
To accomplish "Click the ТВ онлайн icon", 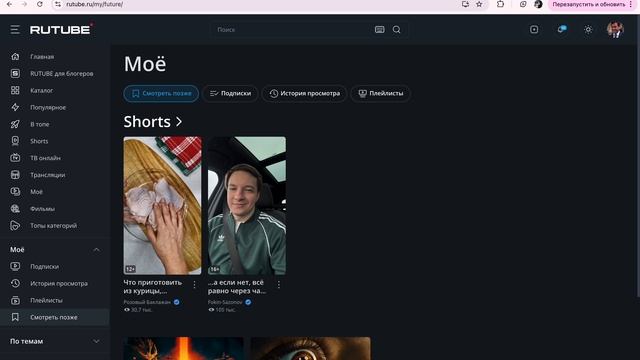I will click(15, 158).
